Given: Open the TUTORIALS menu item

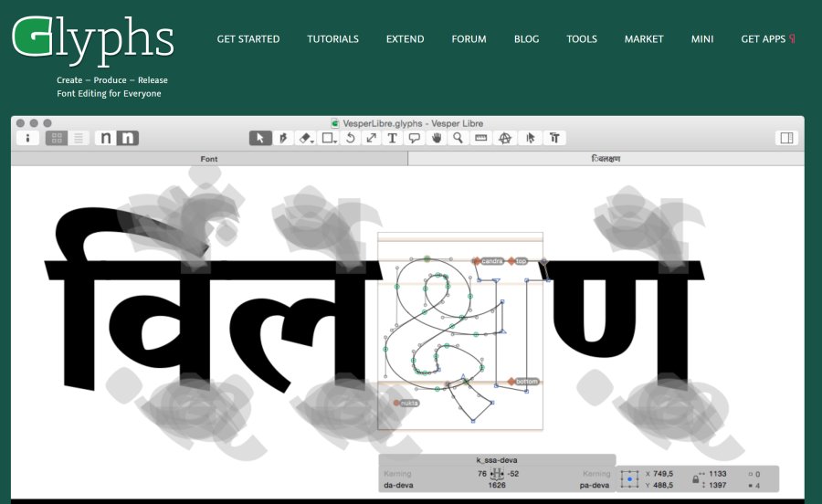Looking at the screenshot, I should [332, 39].
